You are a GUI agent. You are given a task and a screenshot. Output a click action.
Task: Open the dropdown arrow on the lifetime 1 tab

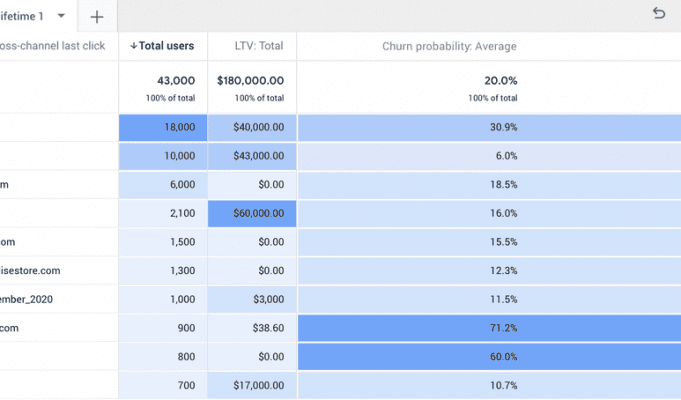(61, 16)
